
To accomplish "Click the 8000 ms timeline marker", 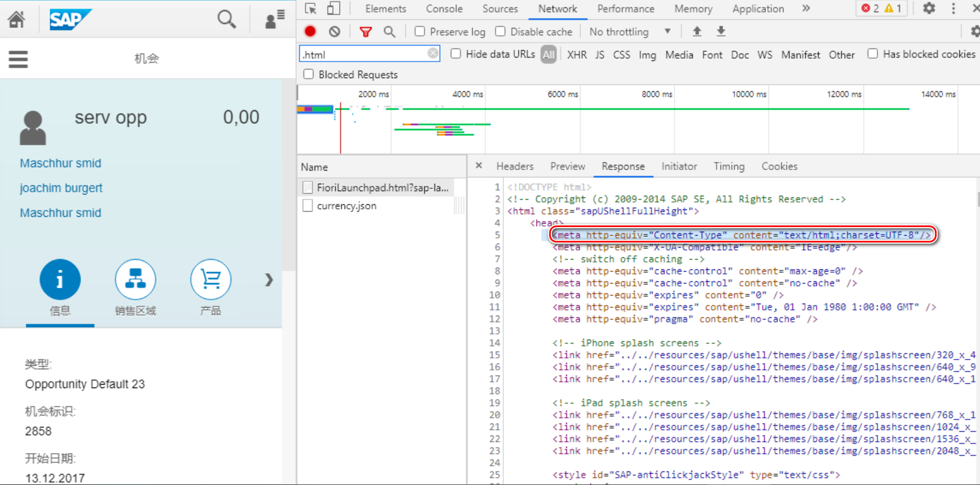I will tap(657, 94).
